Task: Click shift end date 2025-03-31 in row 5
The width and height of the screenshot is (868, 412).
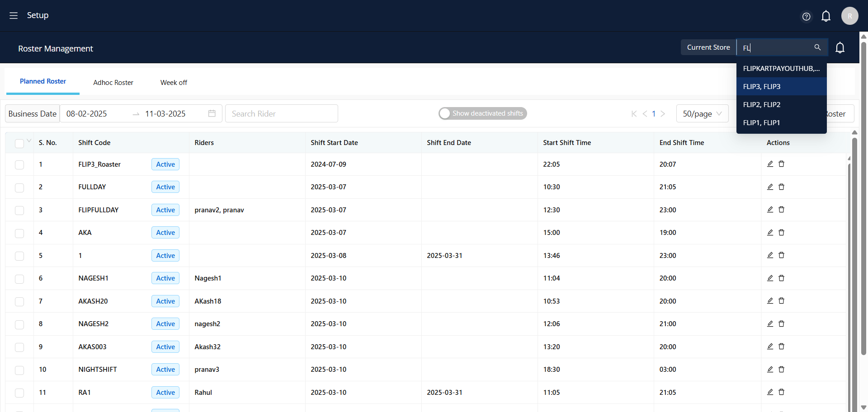Action: (x=444, y=255)
